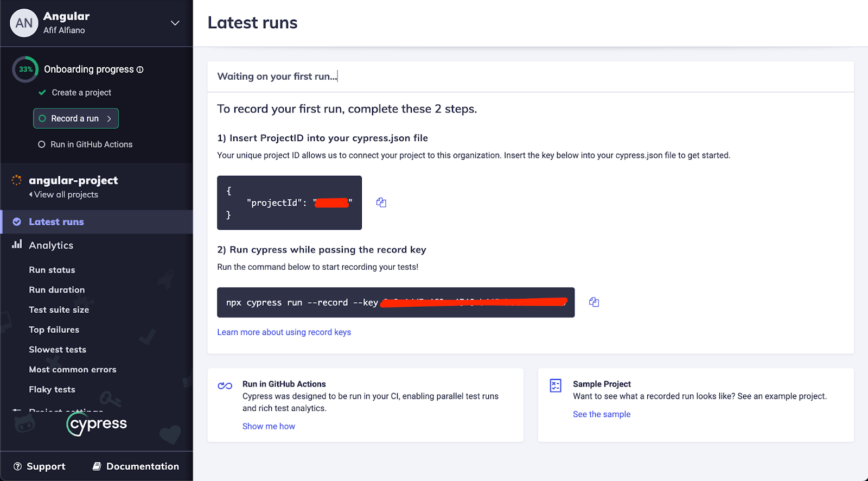Click the Analytics bar chart icon

pos(17,244)
